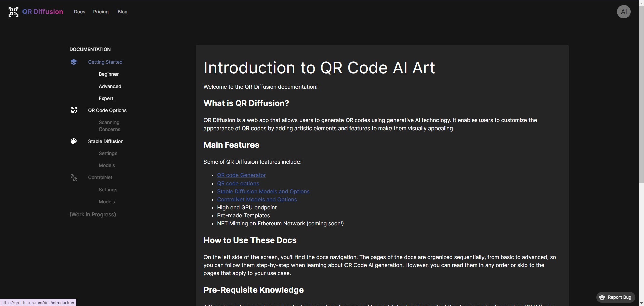Open the Beginner docs page
The height and width of the screenshot is (306, 644).
(109, 74)
